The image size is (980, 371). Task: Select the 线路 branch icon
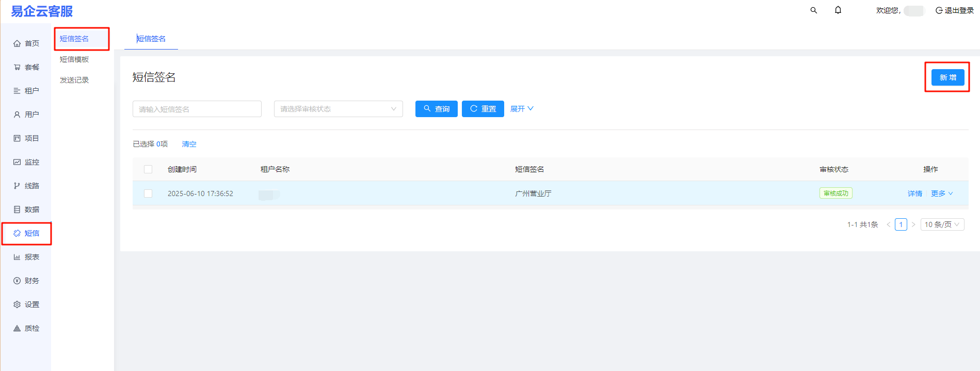[17, 186]
